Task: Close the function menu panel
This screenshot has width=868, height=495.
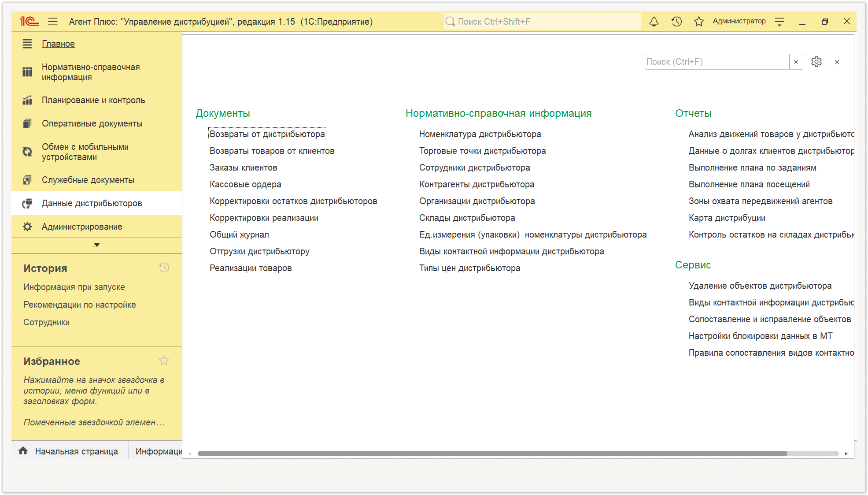Action: 837,62
